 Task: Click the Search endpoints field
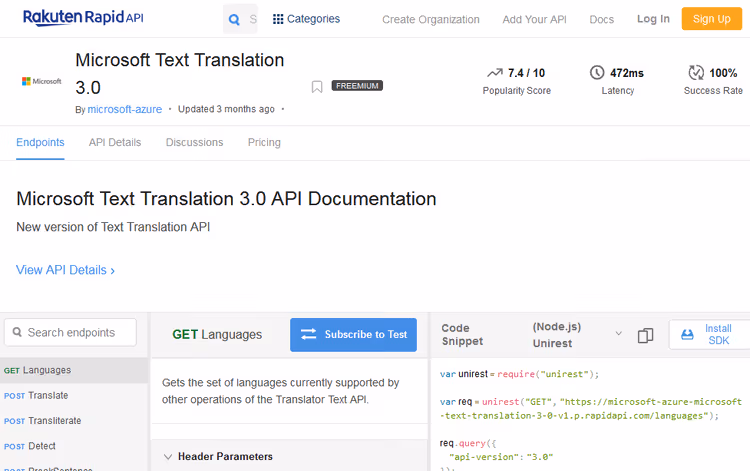[x=70, y=332]
